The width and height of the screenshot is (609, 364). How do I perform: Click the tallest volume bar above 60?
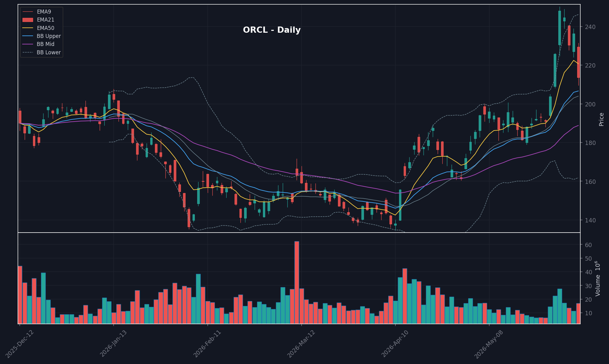pos(297,283)
